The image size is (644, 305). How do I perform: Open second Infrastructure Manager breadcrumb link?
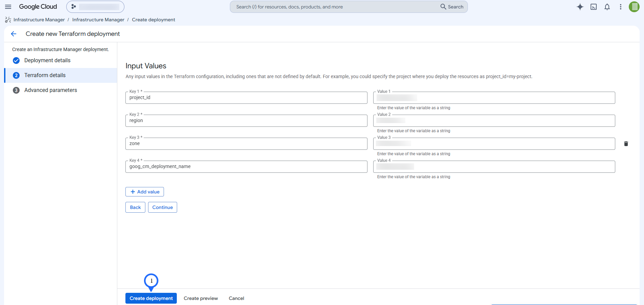[x=98, y=20]
